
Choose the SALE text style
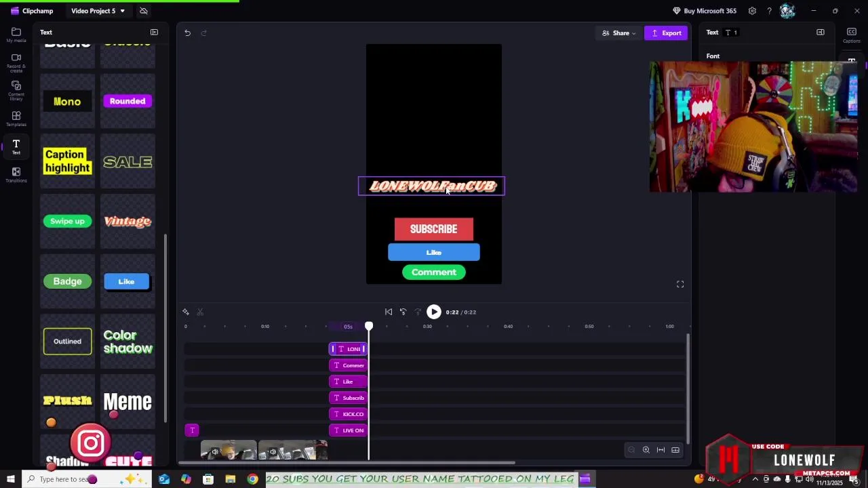click(x=127, y=161)
